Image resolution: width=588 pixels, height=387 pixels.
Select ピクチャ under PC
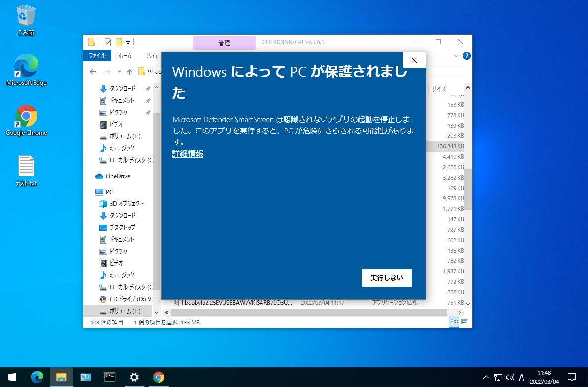tap(118, 251)
